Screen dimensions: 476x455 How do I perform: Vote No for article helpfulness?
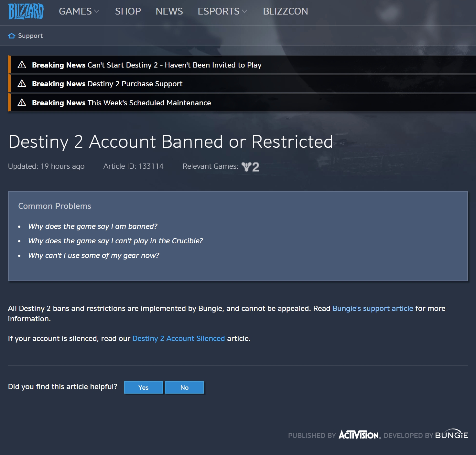(184, 387)
